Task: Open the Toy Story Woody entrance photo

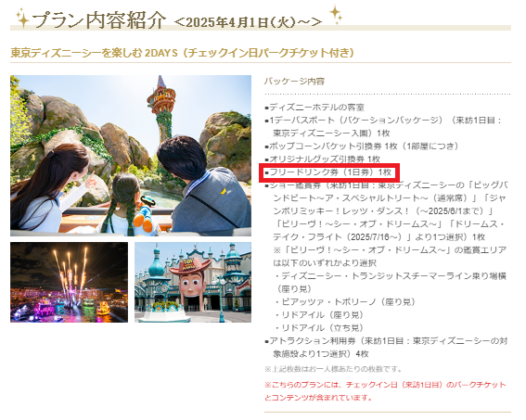Action: 193,282
